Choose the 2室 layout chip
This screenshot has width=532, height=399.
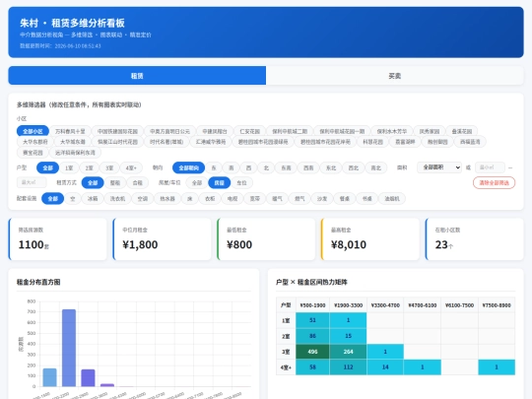click(90, 167)
